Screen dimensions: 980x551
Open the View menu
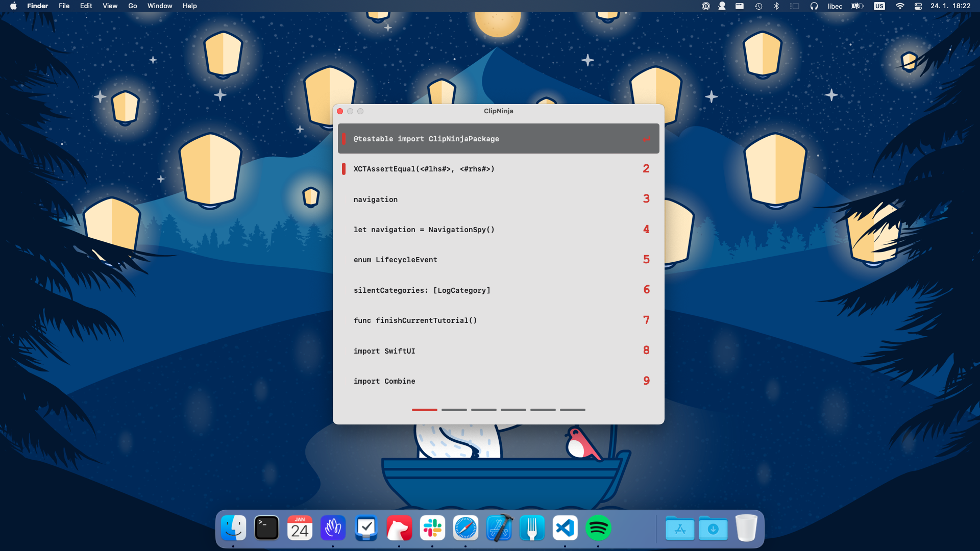110,6
